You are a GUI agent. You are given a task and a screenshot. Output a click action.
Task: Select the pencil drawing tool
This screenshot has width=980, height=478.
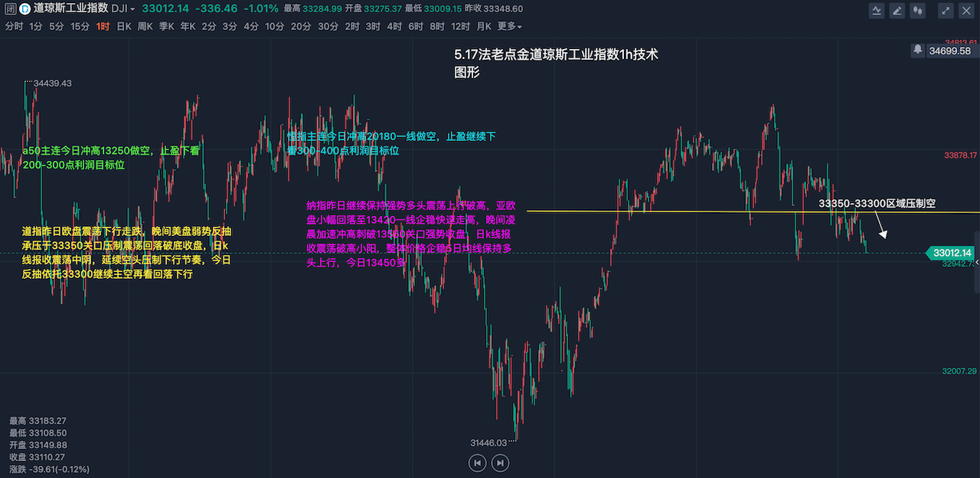click(x=897, y=10)
